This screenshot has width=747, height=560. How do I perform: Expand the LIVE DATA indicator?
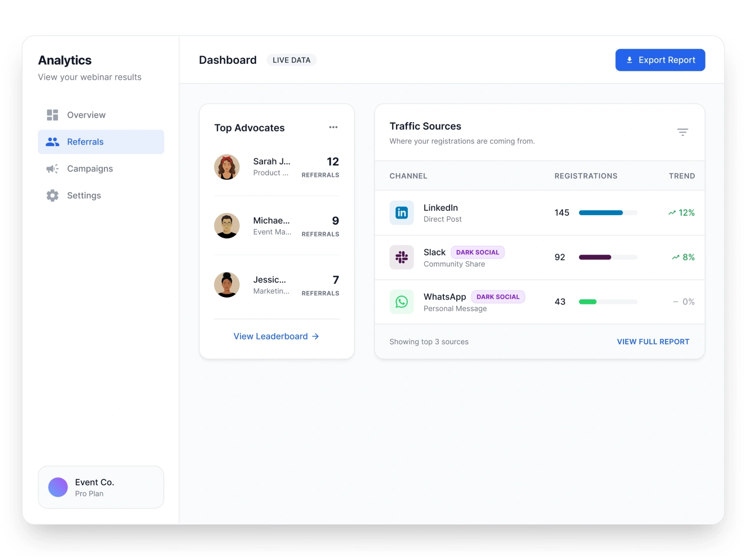coord(291,60)
